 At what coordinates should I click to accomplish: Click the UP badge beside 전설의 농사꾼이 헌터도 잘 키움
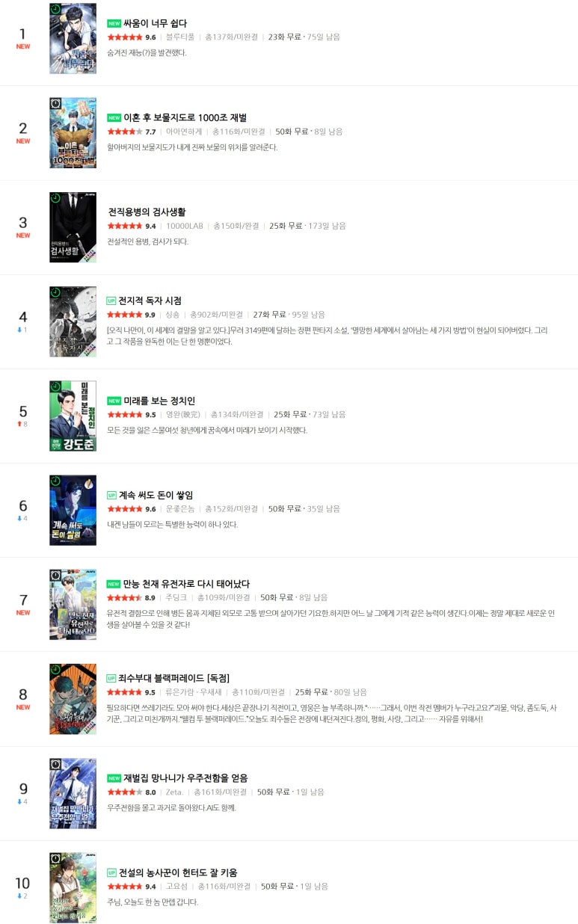point(111,872)
